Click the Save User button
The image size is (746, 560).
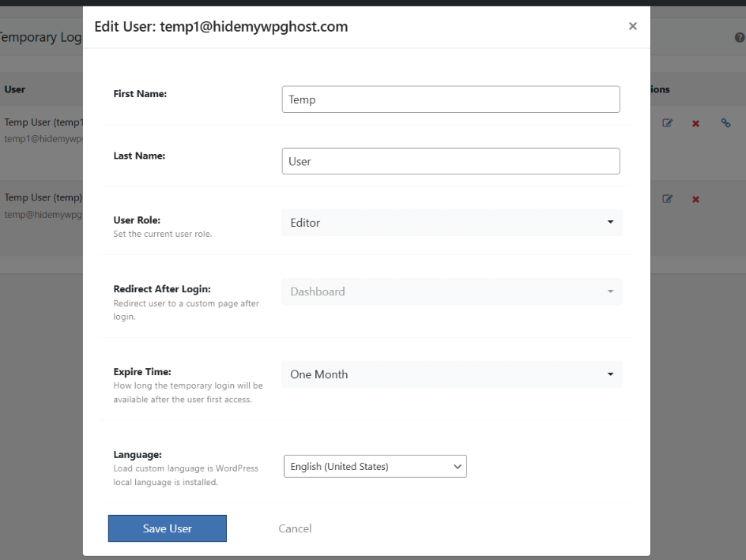[167, 528]
